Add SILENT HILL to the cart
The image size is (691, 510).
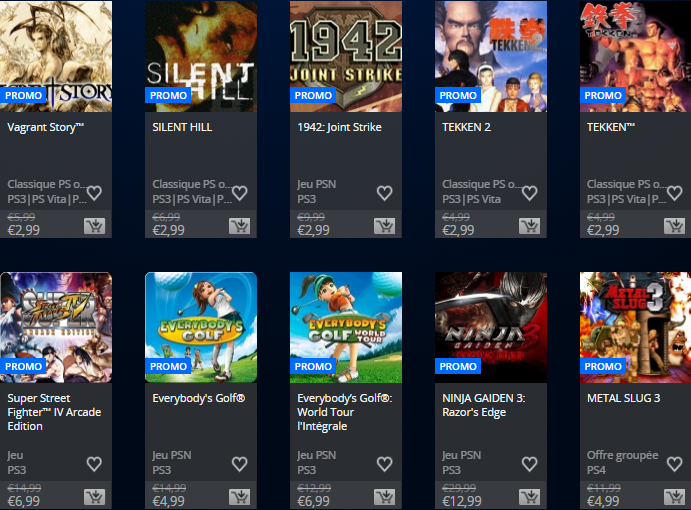pos(239,226)
